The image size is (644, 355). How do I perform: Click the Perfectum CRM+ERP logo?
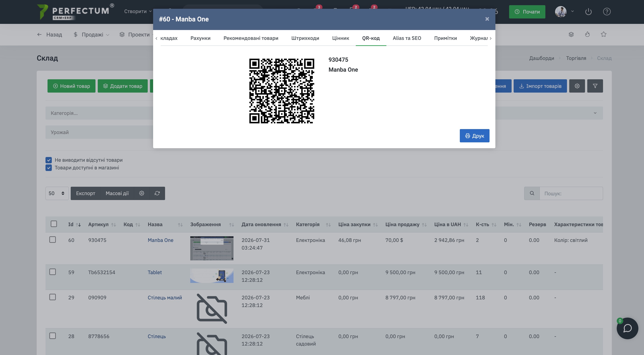[x=75, y=11]
